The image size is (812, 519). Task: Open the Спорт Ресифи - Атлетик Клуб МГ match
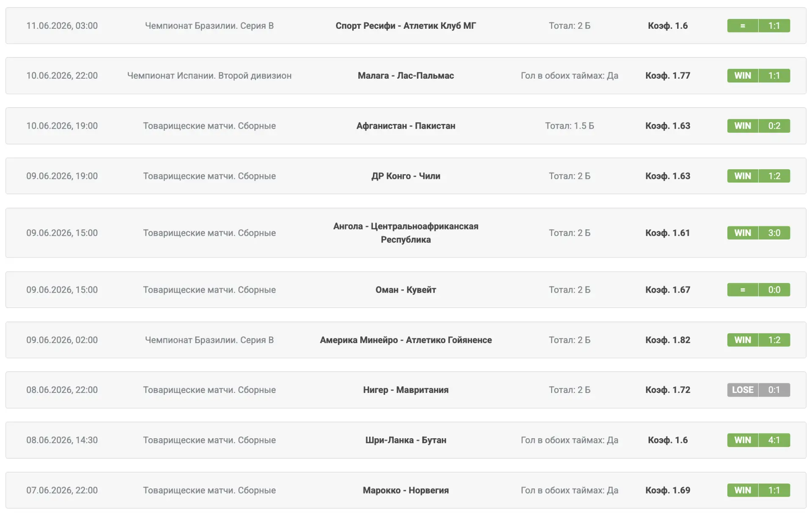[406, 26]
